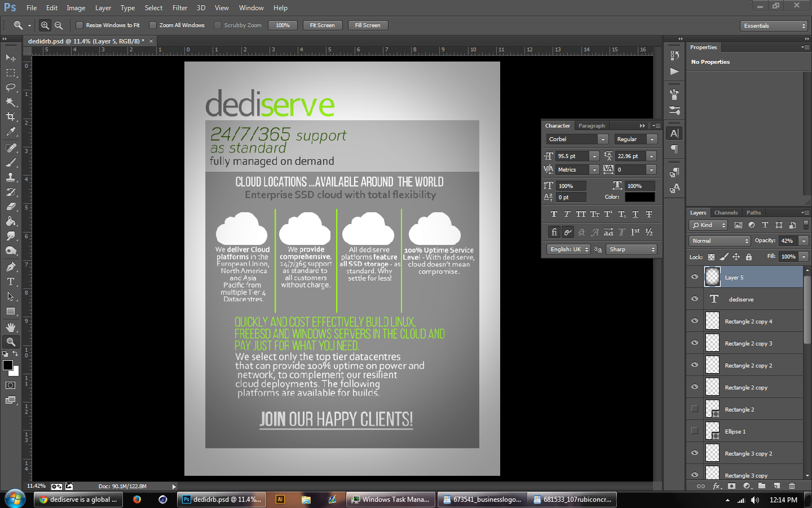Select the Hand tool
This screenshot has width=812, height=508.
[x=11, y=327]
